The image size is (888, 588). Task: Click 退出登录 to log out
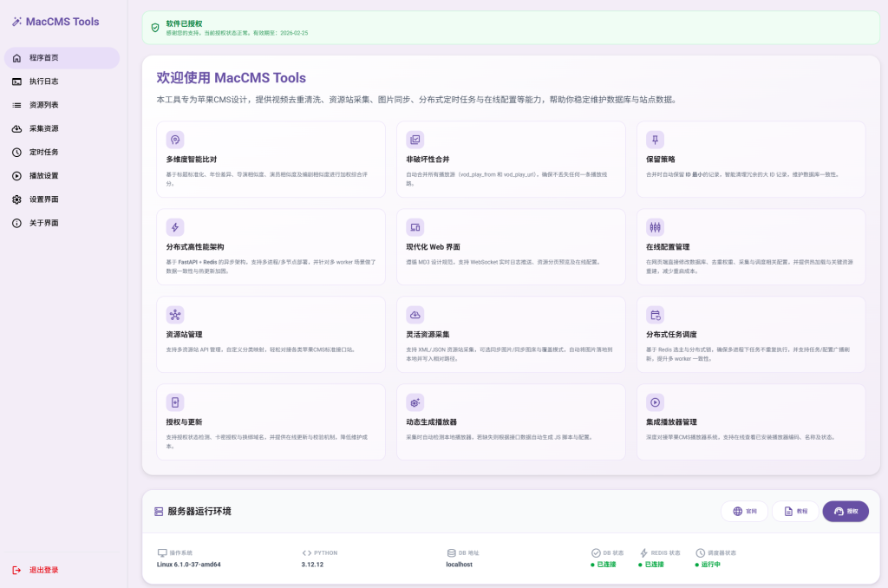click(43, 570)
